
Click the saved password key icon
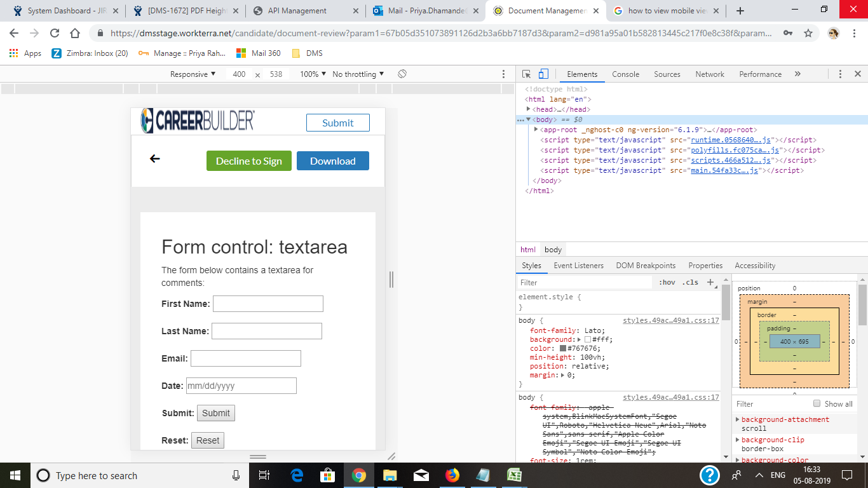[788, 33]
